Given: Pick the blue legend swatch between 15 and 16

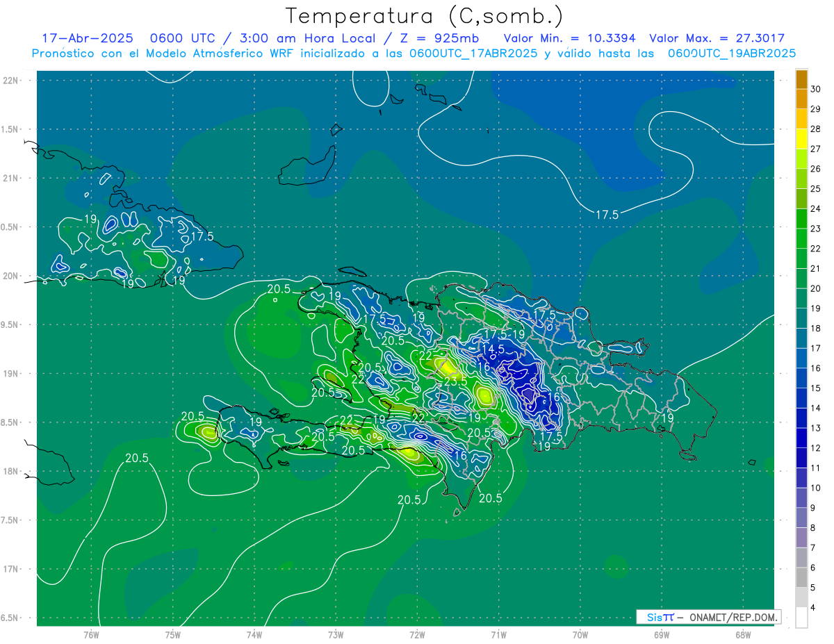Looking at the screenshot, I should 801,378.
